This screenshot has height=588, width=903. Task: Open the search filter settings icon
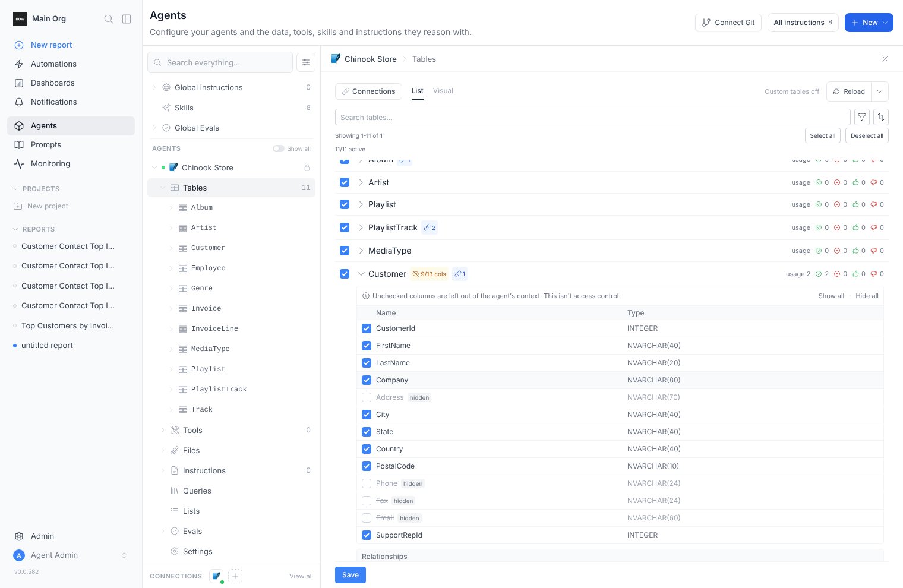[x=306, y=62]
